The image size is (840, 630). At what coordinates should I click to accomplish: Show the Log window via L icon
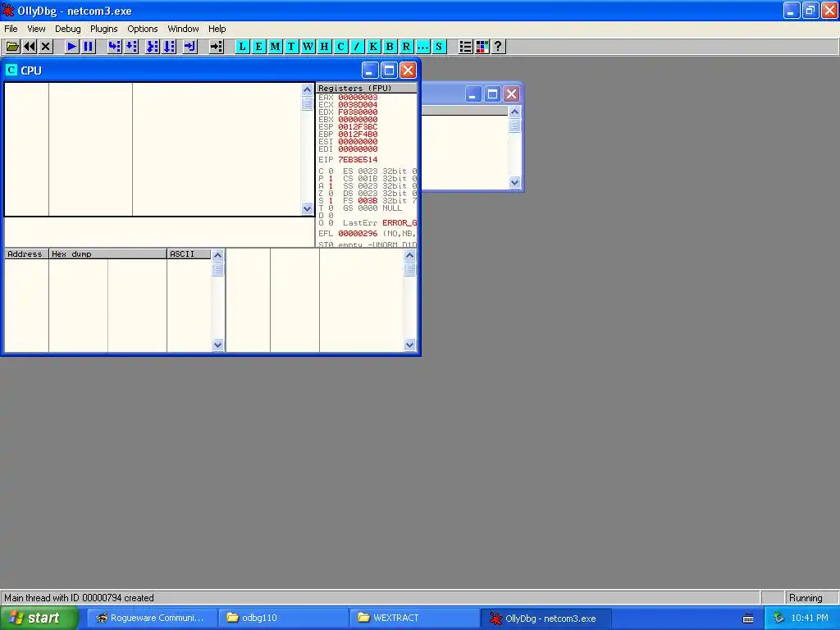pyautogui.click(x=242, y=47)
